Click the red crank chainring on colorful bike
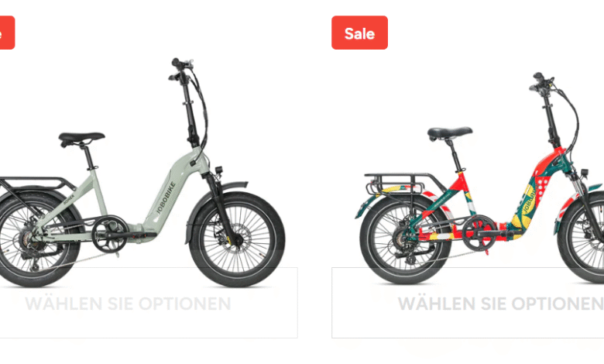The height and width of the screenshot is (364, 604). (479, 233)
